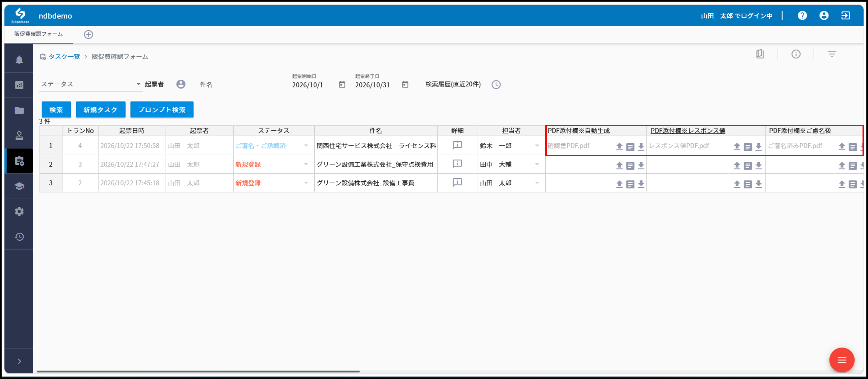This screenshot has width=868, height=379.
Task: Click the help question mark icon
Action: coord(802,15)
